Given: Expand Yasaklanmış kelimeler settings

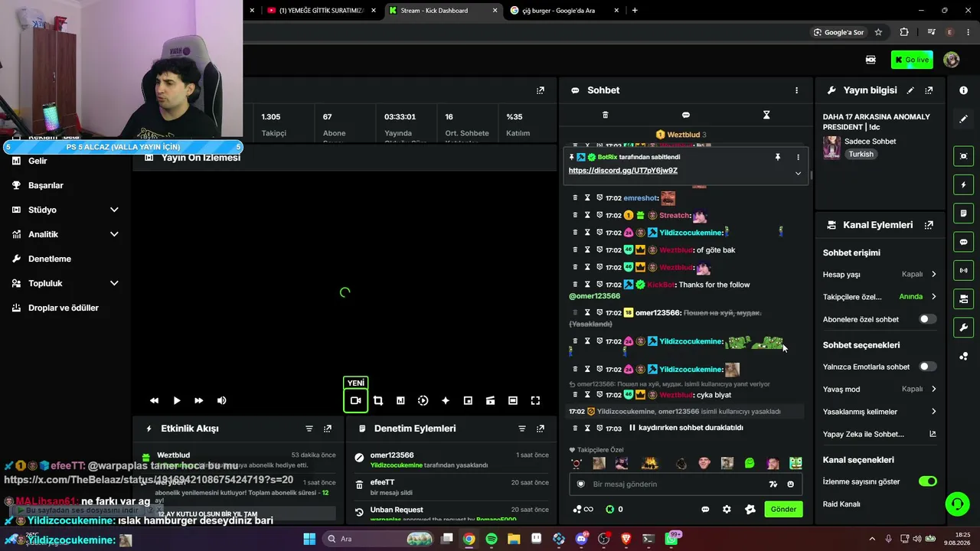Looking at the screenshot, I should pyautogui.click(x=880, y=412).
